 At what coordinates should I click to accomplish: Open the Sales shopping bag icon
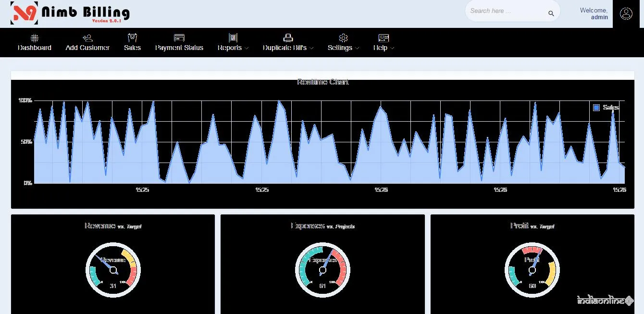click(x=132, y=38)
